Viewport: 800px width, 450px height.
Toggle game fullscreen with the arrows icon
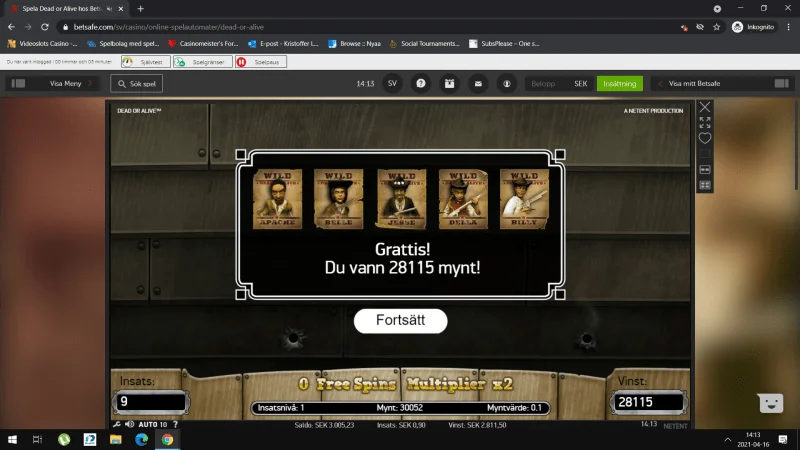point(705,122)
